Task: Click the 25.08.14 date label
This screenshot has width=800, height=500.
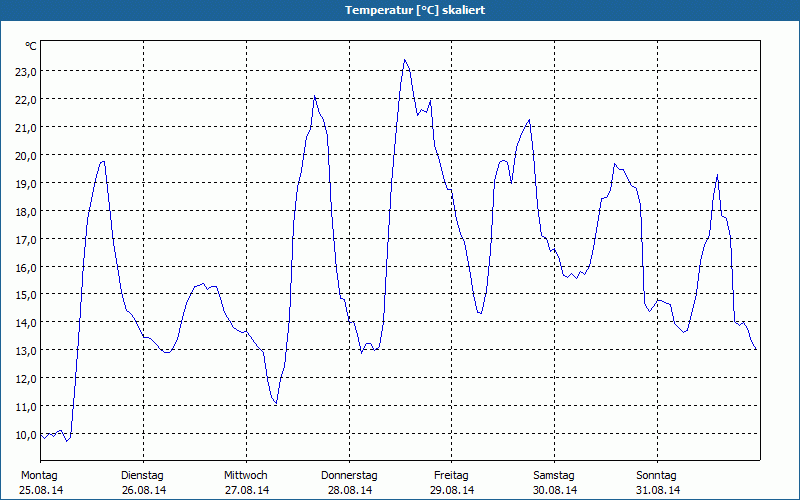Action: point(41,490)
